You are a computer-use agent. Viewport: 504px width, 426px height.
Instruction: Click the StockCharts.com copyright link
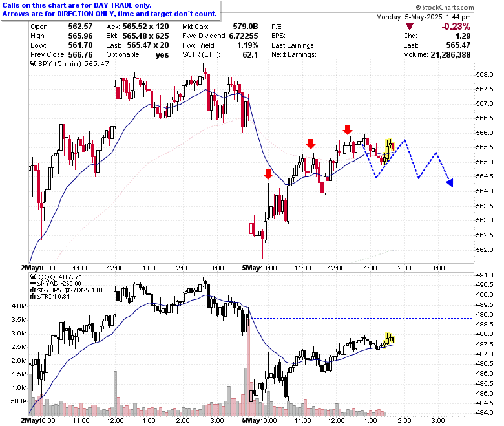pyautogui.click(x=445, y=7)
